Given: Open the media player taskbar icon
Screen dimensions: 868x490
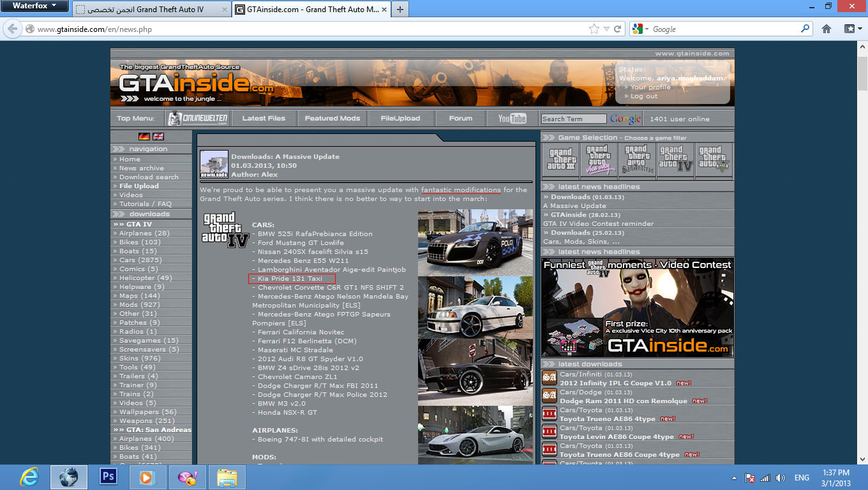Looking at the screenshot, I should click(x=148, y=477).
